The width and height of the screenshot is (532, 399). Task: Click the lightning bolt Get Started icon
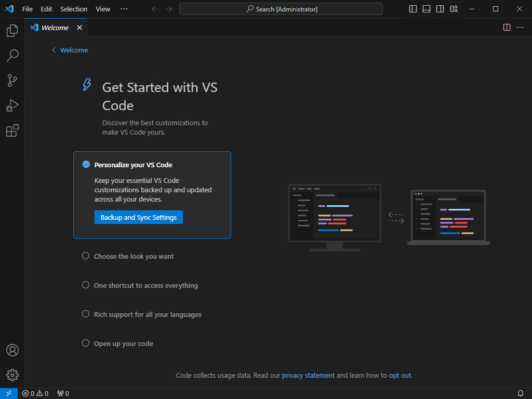pyautogui.click(x=87, y=85)
